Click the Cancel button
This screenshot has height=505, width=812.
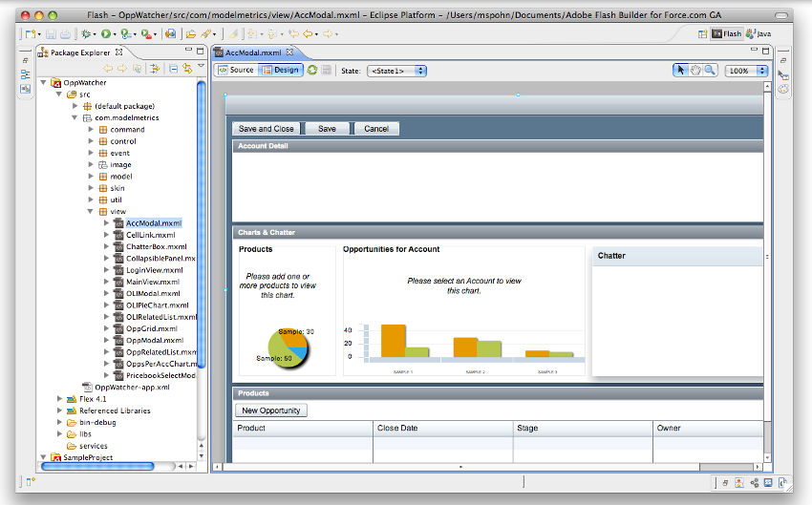click(376, 129)
